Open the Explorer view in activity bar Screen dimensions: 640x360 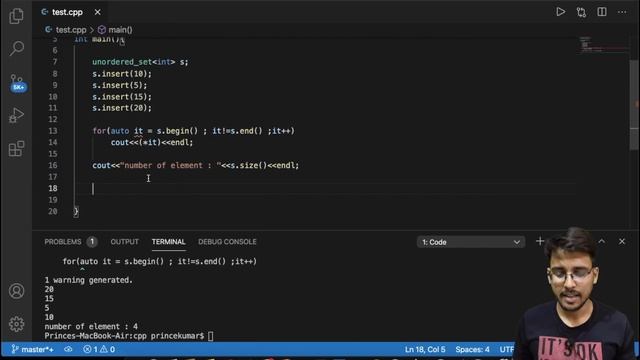tap(16, 16)
